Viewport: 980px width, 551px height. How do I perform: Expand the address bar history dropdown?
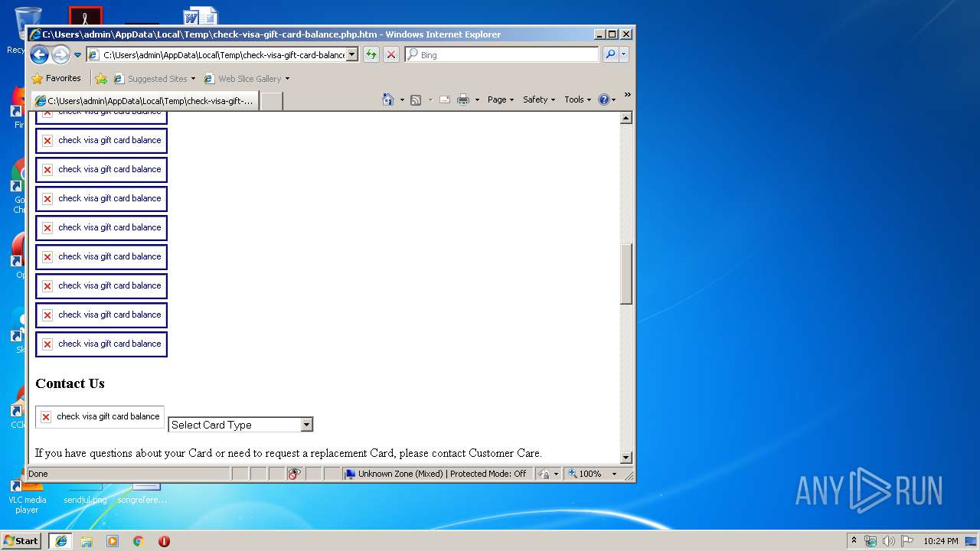point(352,54)
